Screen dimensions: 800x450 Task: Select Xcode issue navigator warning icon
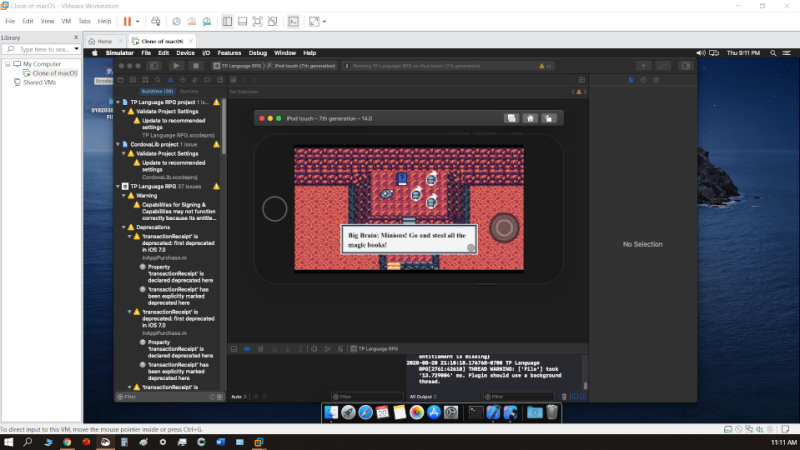[x=170, y=80]
